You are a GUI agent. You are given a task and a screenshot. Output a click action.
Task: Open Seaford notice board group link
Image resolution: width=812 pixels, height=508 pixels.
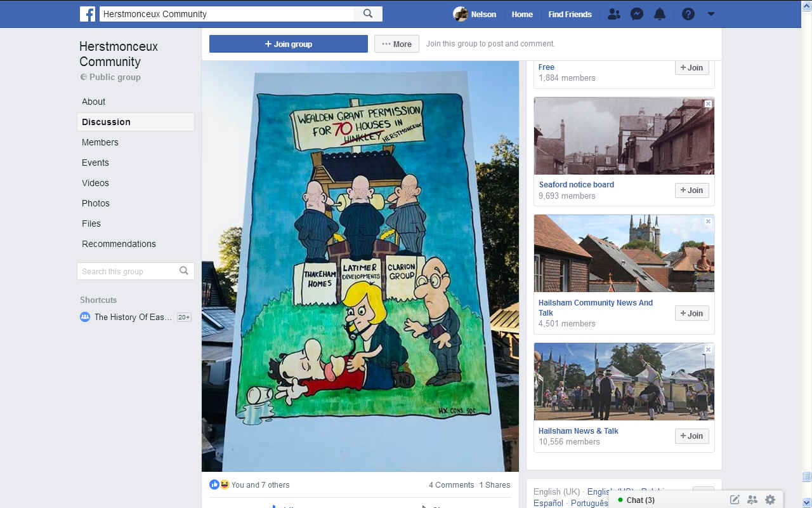coord(577,185)
